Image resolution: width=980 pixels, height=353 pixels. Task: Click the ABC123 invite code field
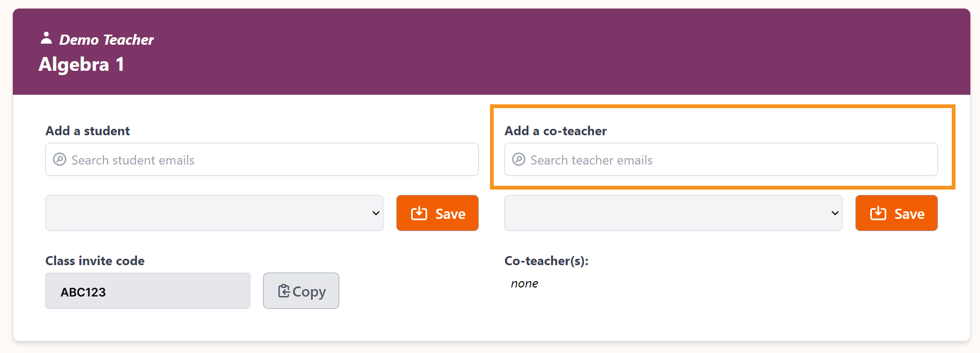148,291
